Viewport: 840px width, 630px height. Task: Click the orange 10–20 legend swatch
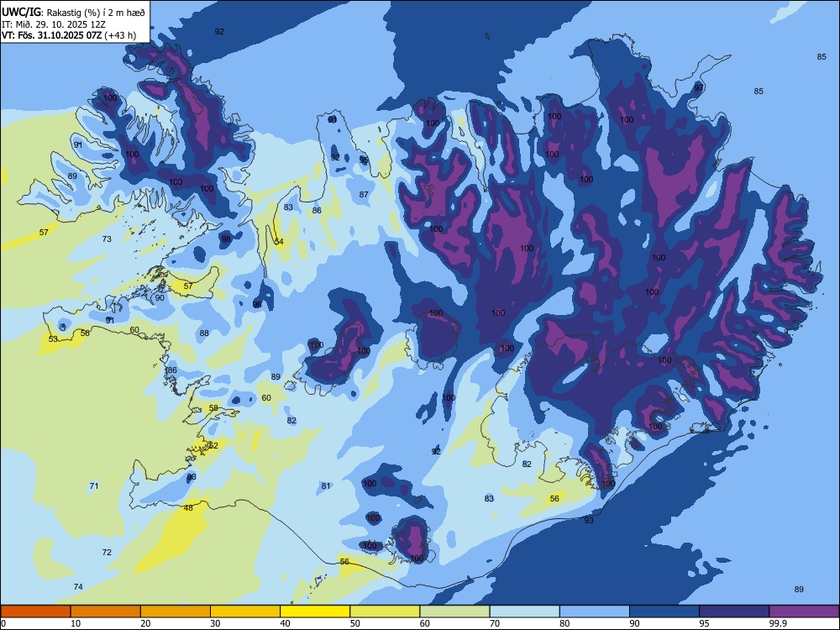point(106,612)
